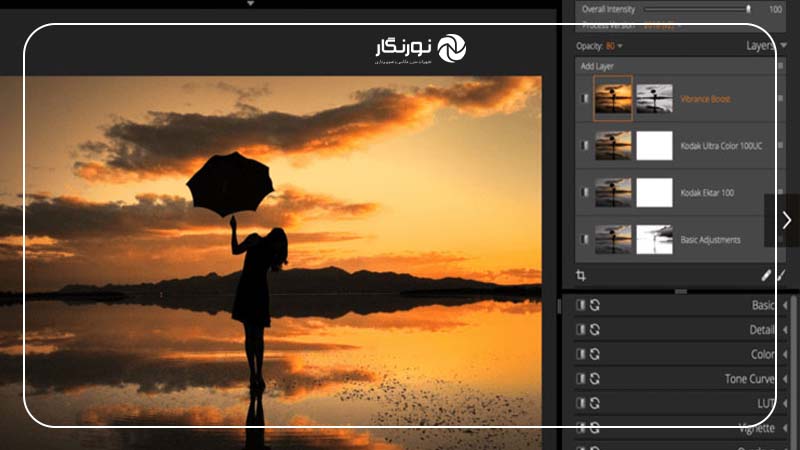The height and width of the screenshot is (450, 800).
Task: Click the Color panel title
Action: (763, 354)
